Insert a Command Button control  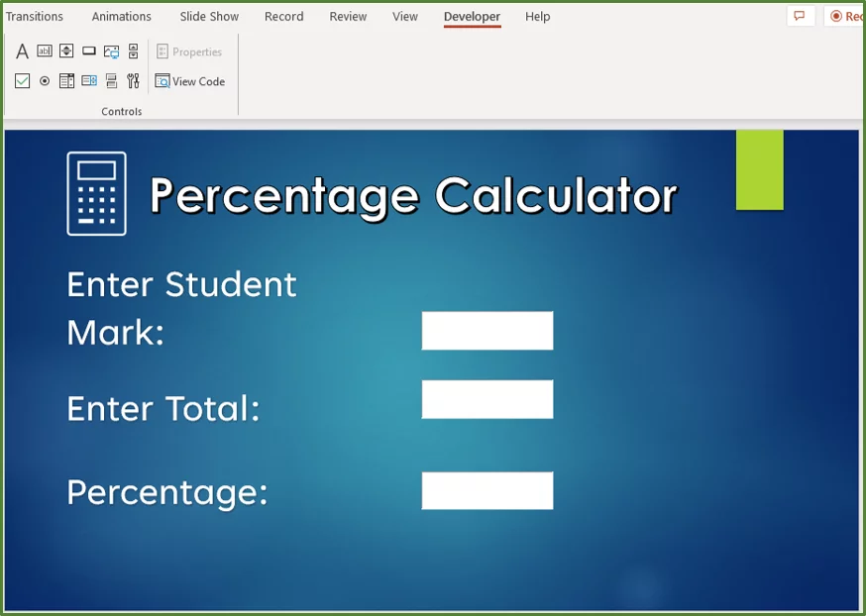tap(89, 51)
